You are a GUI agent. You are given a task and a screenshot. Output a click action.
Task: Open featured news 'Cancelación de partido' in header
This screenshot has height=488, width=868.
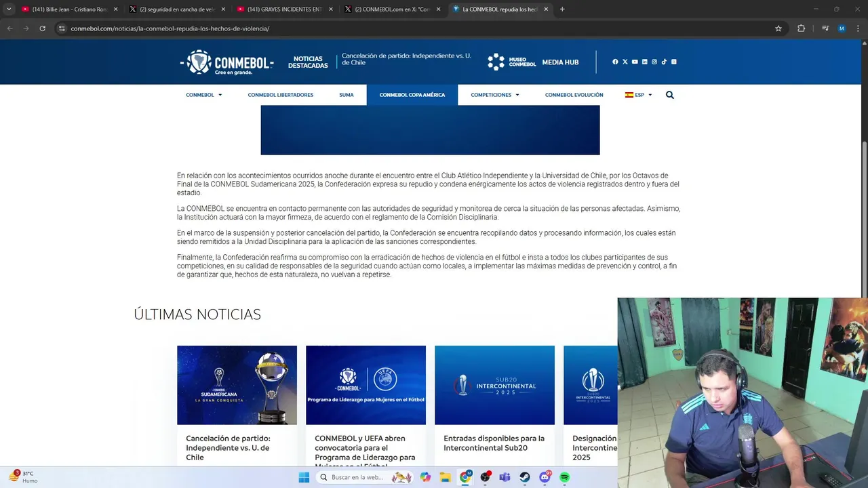click(406, 59)
